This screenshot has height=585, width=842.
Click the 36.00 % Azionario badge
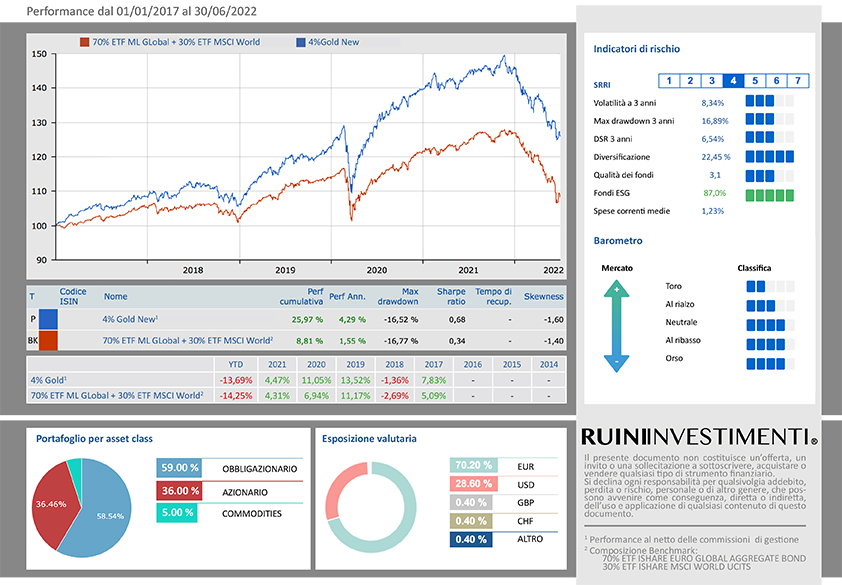pos(179,491)
